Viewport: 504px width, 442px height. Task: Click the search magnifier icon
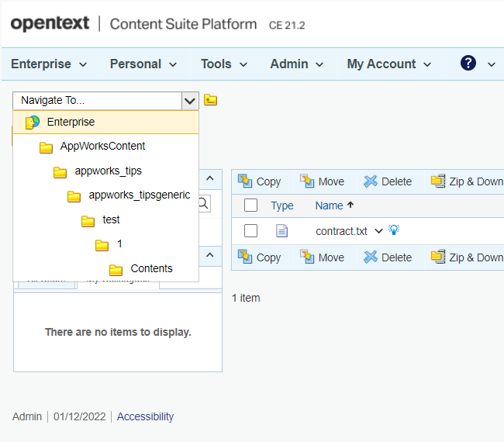click(203, 203)
